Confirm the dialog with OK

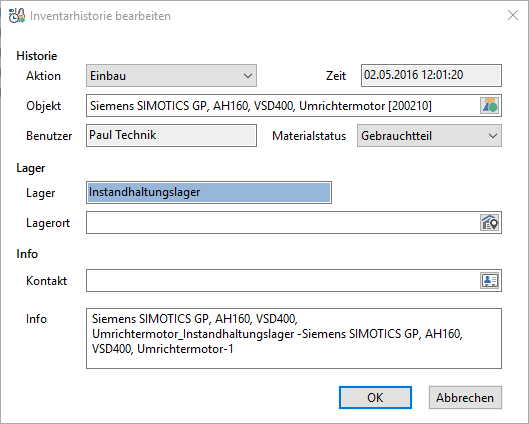tap(375, 397)
